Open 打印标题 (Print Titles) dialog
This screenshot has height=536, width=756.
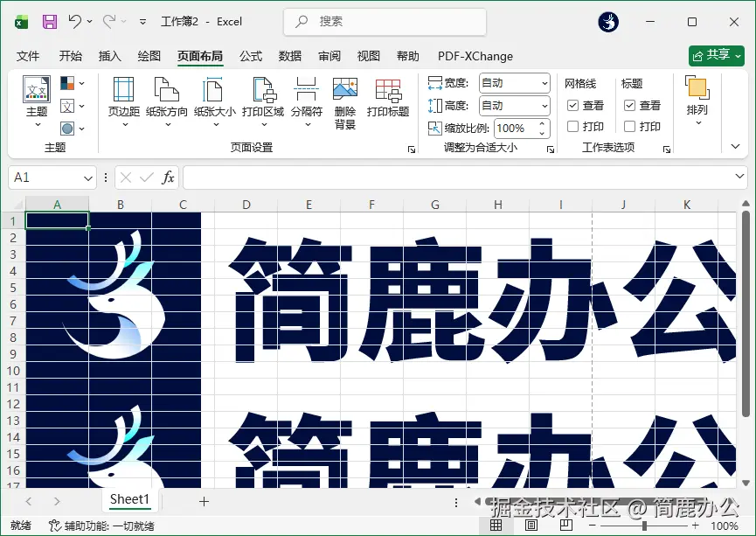[387, 101]
